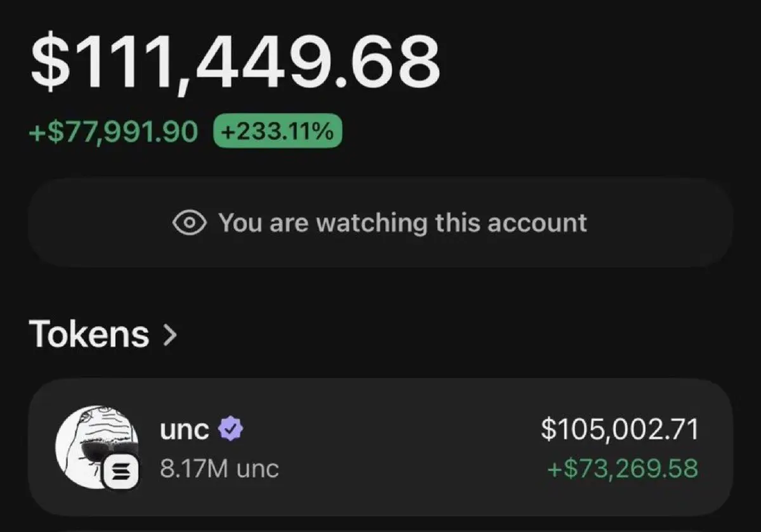Click the total balance $111,449.68
761x532 pixels.
coord(235,62)
